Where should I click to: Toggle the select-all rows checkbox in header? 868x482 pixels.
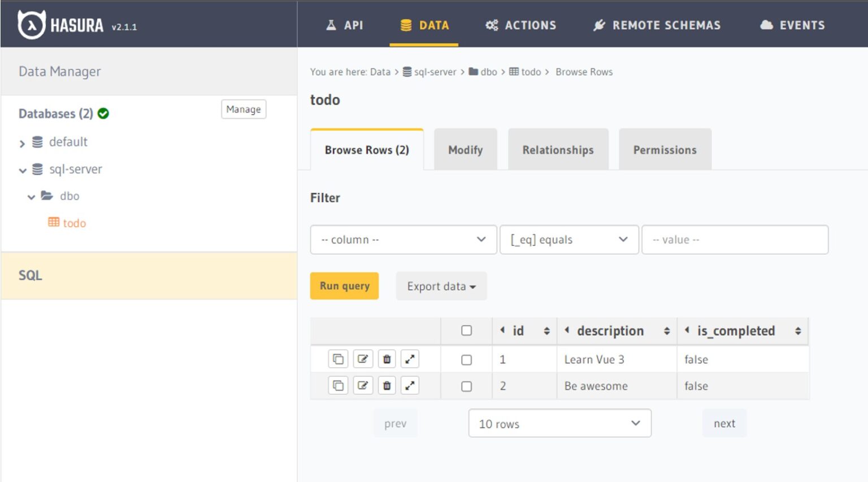(466, 331)
